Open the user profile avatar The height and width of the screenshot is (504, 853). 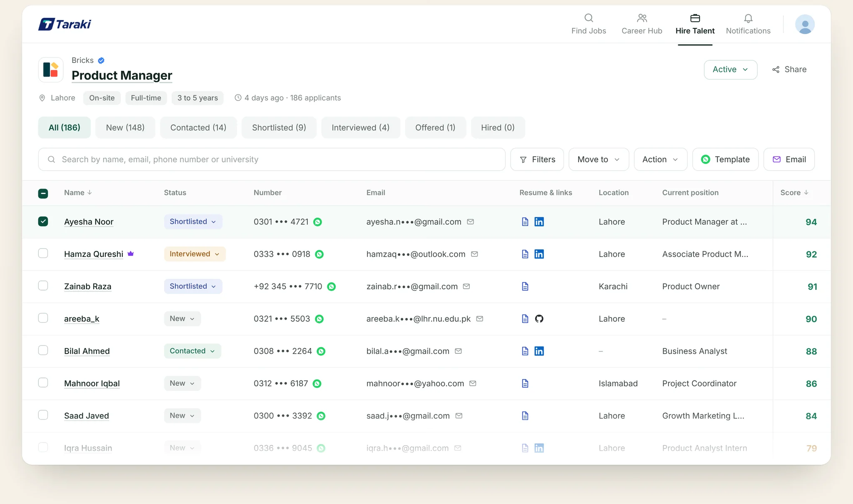pos(805,24)
